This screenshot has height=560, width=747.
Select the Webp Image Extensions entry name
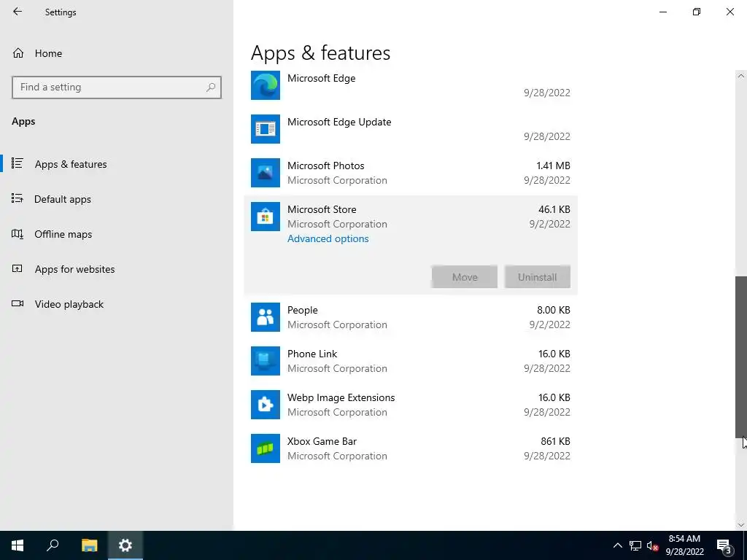(341, 397)
